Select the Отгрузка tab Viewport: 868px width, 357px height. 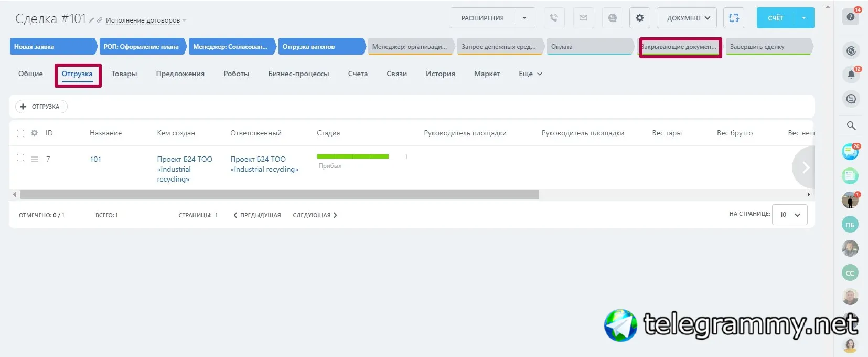click(x=77, y=74)
